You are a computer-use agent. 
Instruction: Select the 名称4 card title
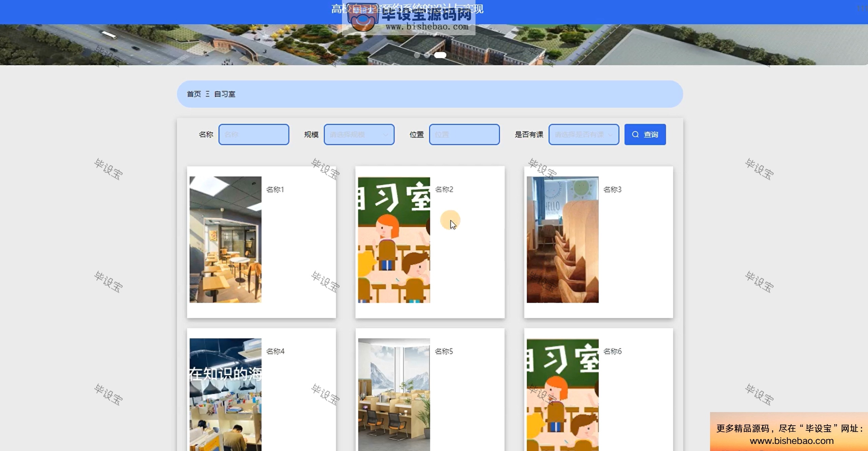pyautogui.click(x=275, y=351)
